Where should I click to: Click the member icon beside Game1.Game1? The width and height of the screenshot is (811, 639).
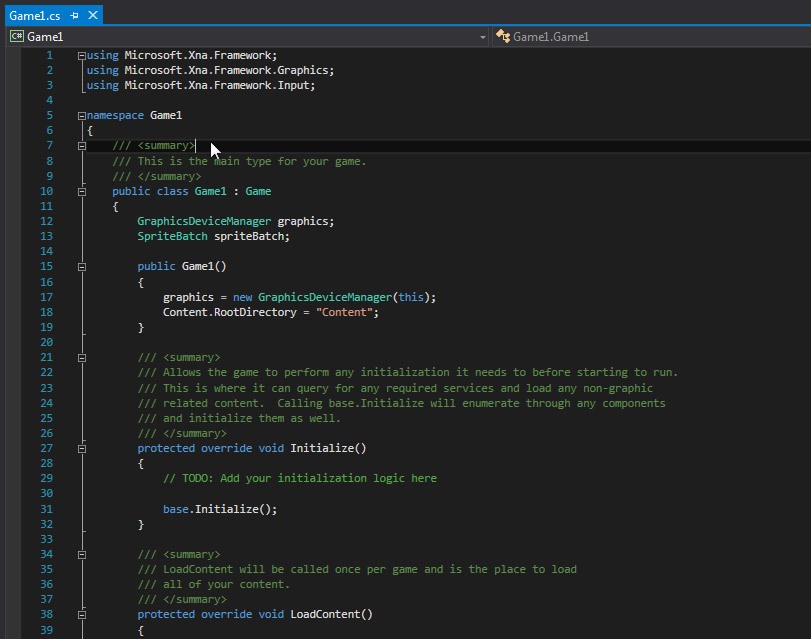pyautogui.click(x=502, y=37)
